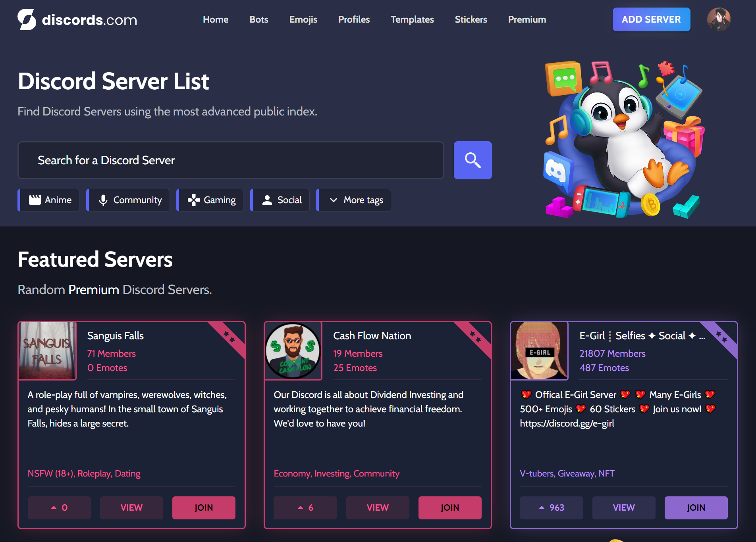Upvote the Cash Flow Nation server

(x=305, y=508)
